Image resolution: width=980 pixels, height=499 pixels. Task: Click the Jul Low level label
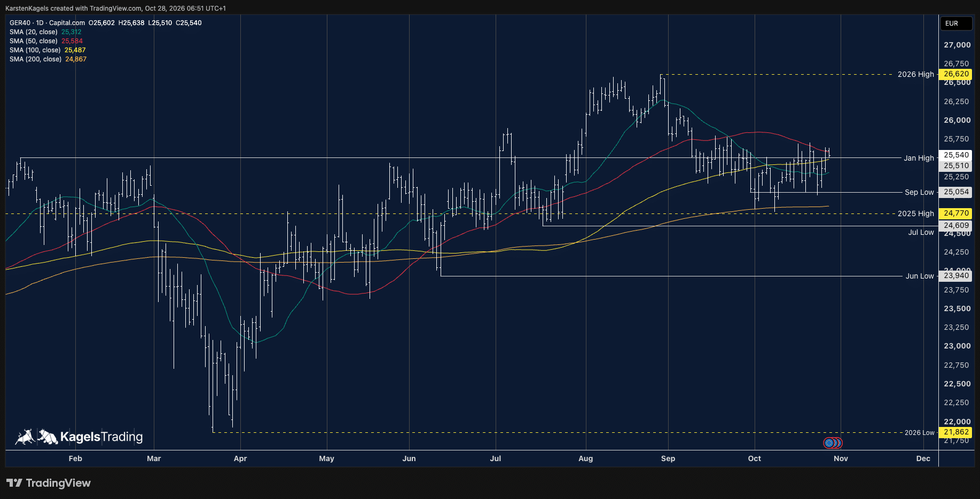pos(921,232)
